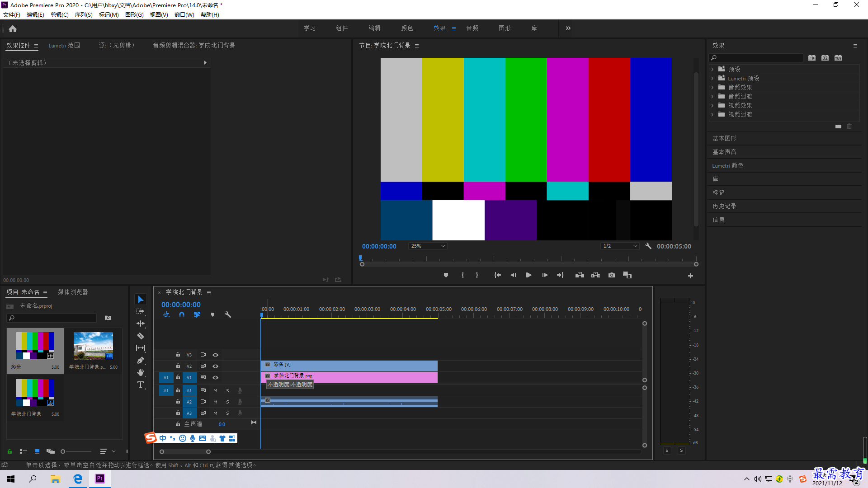This screenshot has height=488, width=868.
Task: Toggle V2 track output eye
Action: (216, 366)
